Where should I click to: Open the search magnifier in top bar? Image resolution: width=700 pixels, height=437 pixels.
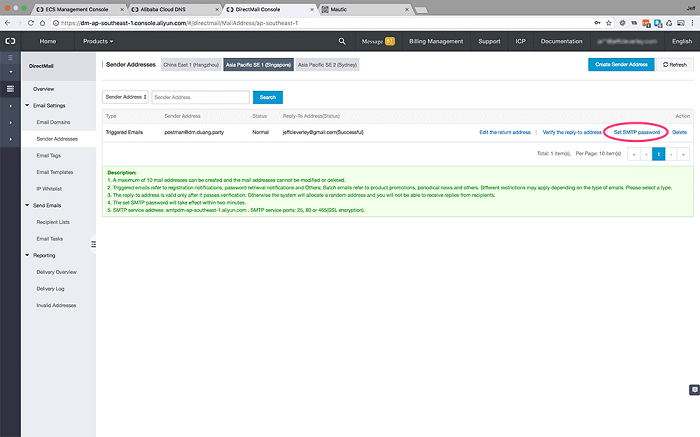coord(342,41)
